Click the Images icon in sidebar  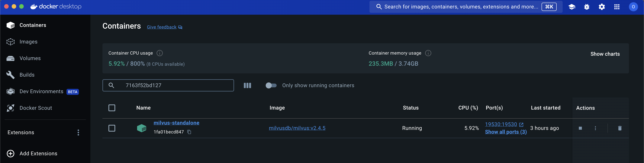click(11, 42)
